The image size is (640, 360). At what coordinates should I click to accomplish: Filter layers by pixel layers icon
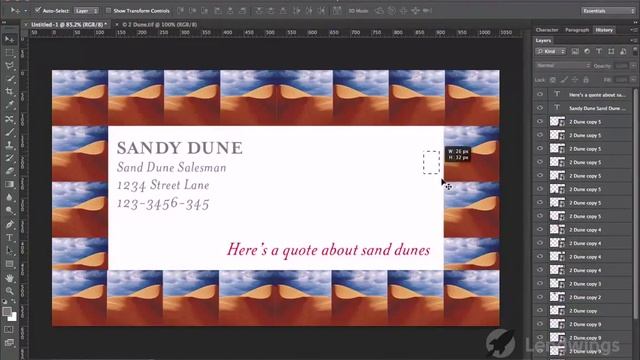(x=575, y=51)
